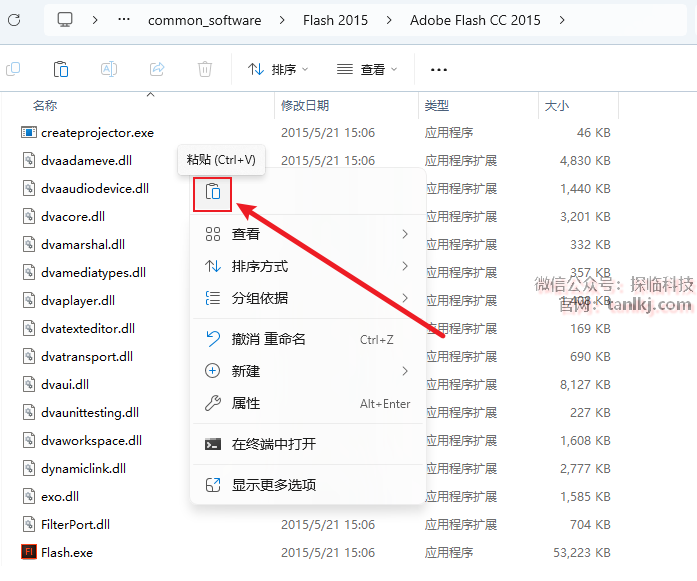This screenshot has width=697, height=581.
Task: Expand chevron after Adobe Flash CC 2015
Action: pos(562,20)
